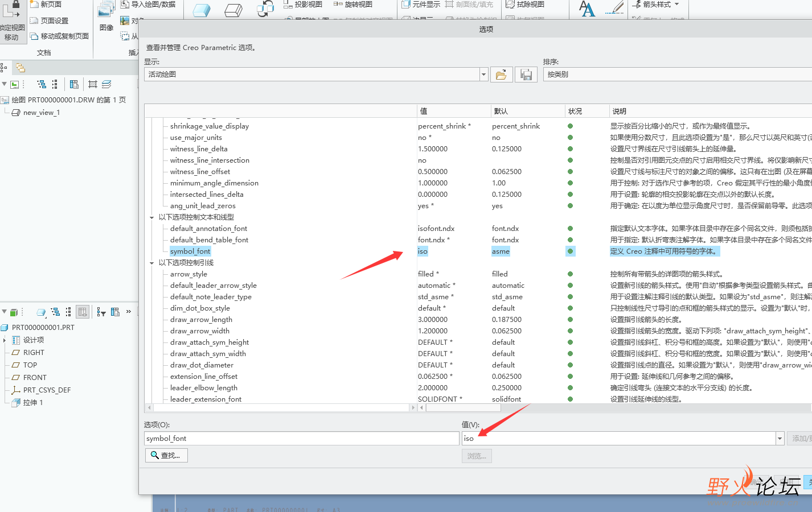Click the 选项(O) option name input field
Viewport: 812px width, 512px height.
click(x=302, y=439)
